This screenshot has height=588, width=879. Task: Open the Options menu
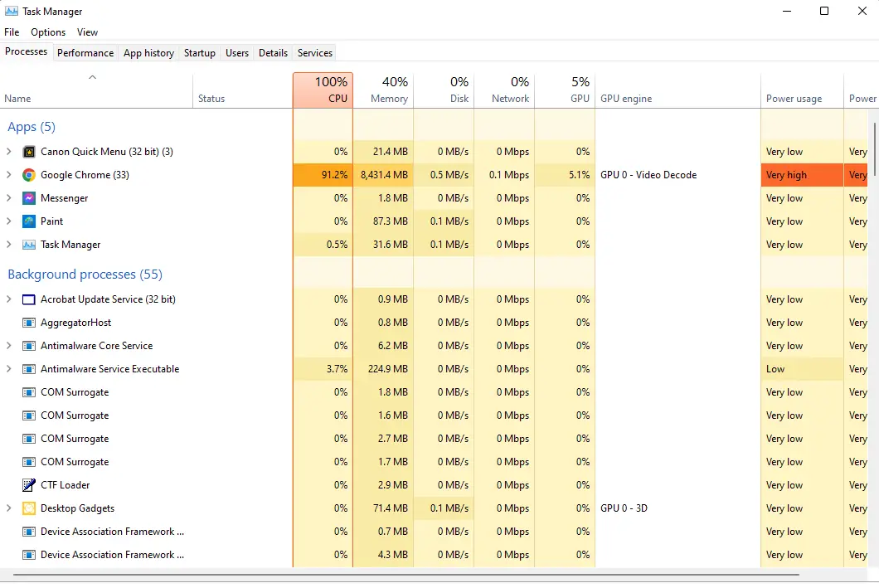tap(48, 32)
